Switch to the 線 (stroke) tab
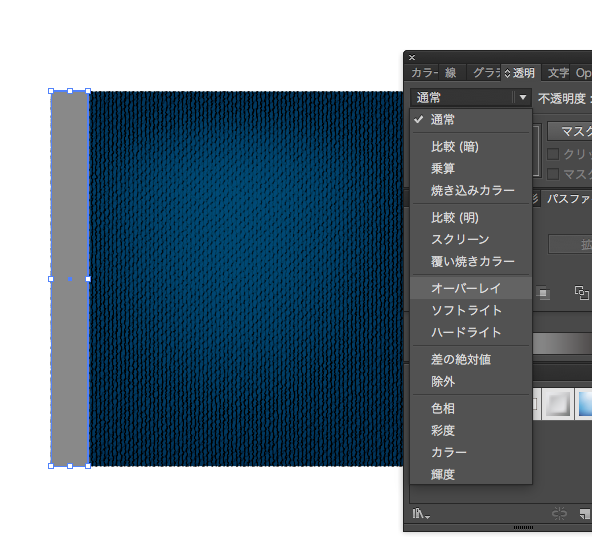592x551 pixels. pos(450,73)
